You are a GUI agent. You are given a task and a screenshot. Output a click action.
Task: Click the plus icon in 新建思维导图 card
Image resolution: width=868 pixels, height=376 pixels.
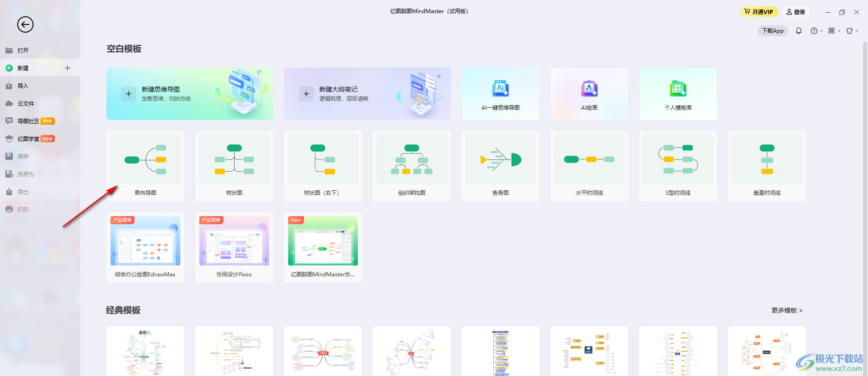coord(129,94)
